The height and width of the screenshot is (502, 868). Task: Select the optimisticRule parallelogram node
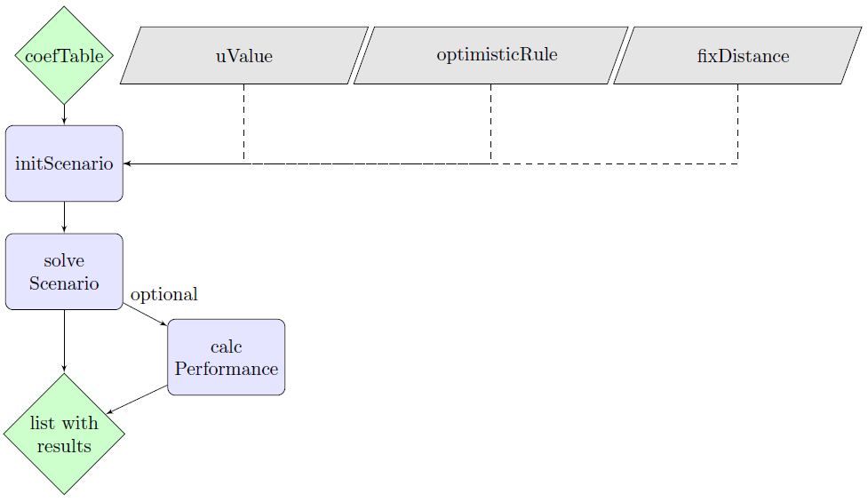click(491, 55)
